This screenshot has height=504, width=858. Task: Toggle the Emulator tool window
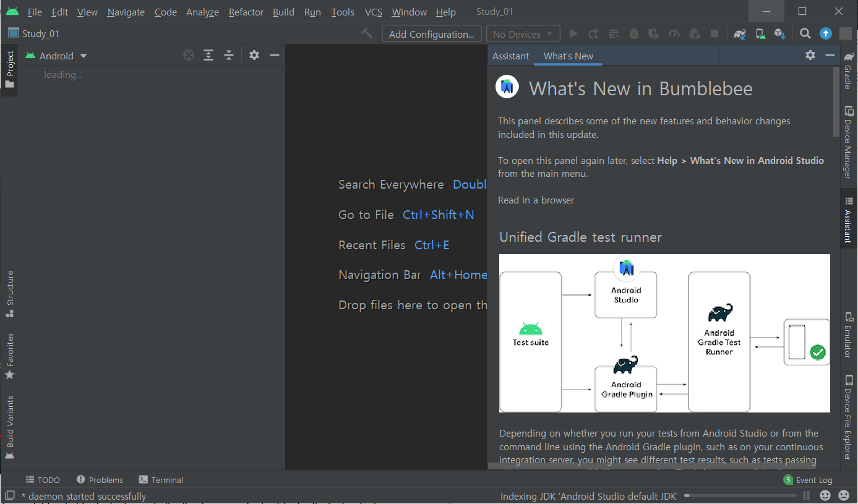[x=849, y=335]
